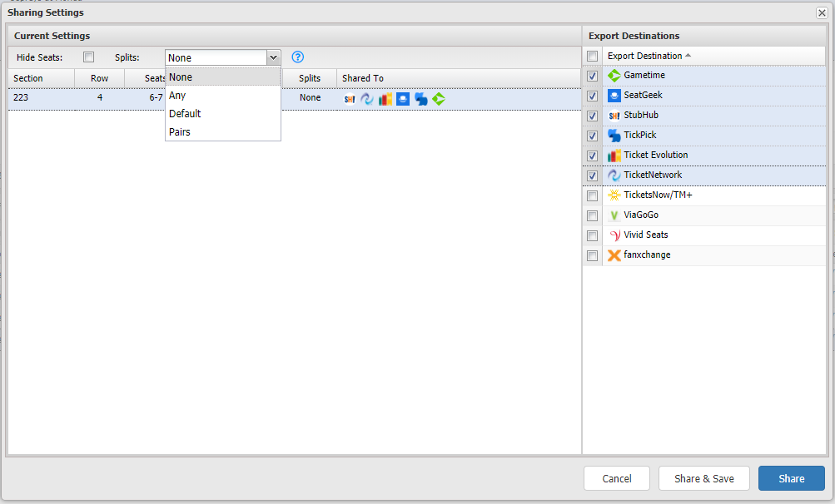This screenshot has height=504, width=835.
Task: Click the StubHub destination label
Action: click(641, 115)
